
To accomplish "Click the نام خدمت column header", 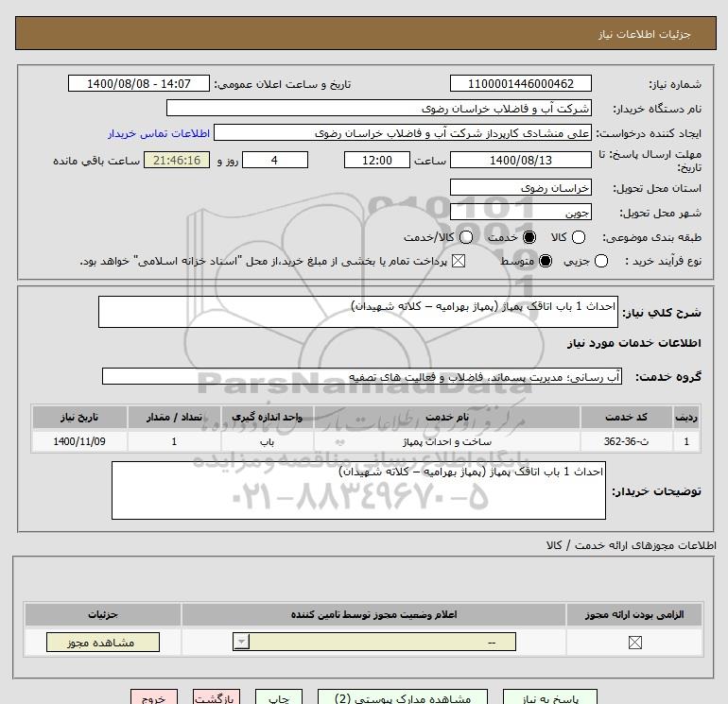I will click(447, 417).
